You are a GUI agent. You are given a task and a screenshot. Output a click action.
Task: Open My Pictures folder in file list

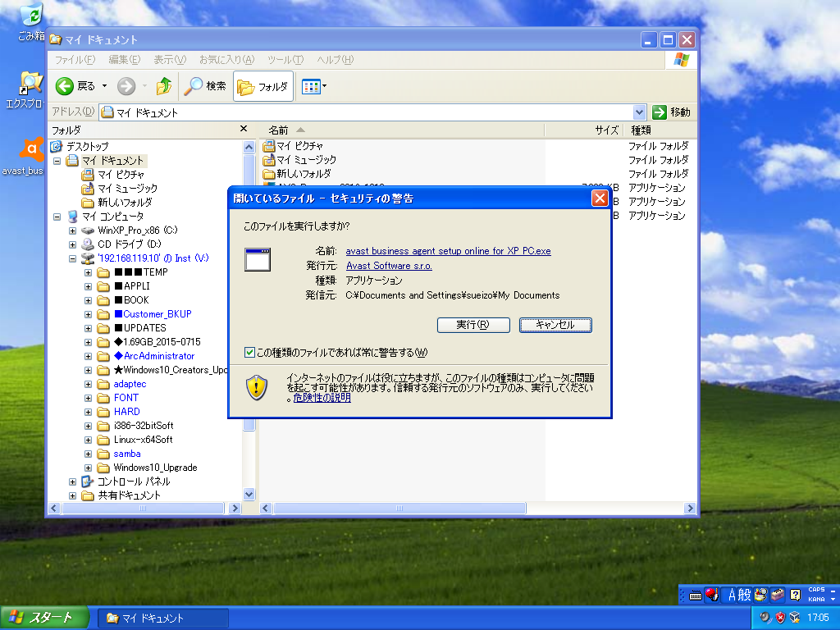pyautogui.click(x=299, y=146)
